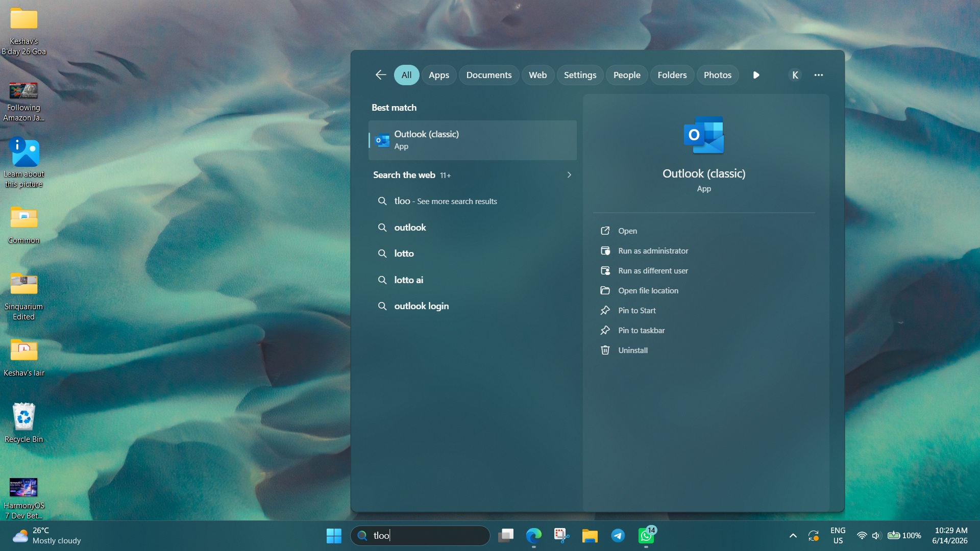
Task: Click Uninstall for Outlook
Action: (x=704, y=350)
